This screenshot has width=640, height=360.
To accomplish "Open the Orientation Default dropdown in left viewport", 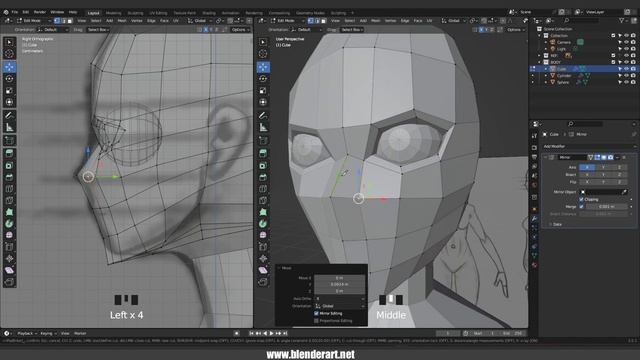I will (53, 30).
